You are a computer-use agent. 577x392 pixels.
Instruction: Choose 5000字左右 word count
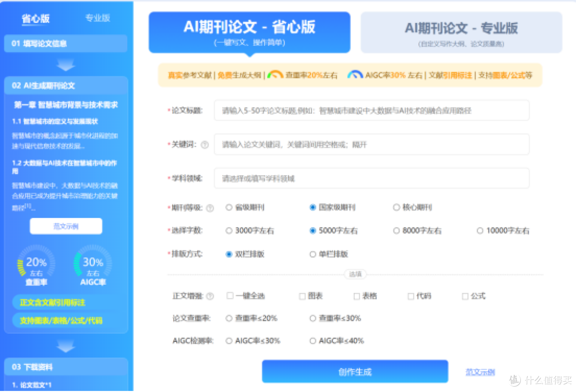point(313,231)
